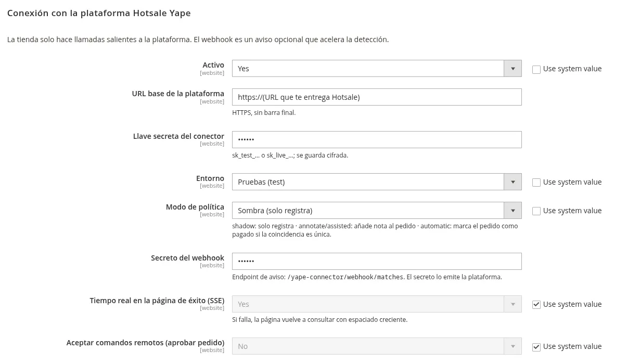The height and width of the screenshot is (364, 640).
Task: Click the 'Si falla, la página vuelve a consultar' hint
Action: [x=319, y=320]
